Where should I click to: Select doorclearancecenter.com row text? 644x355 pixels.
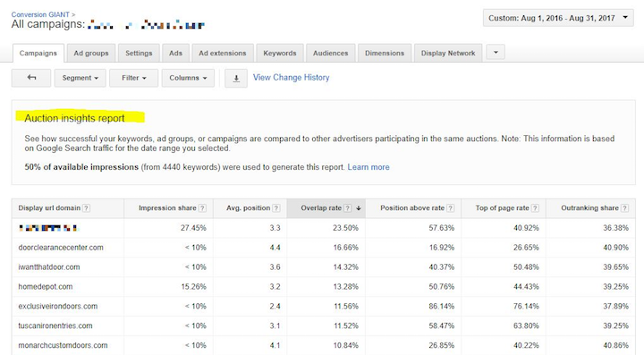point(61,248)
